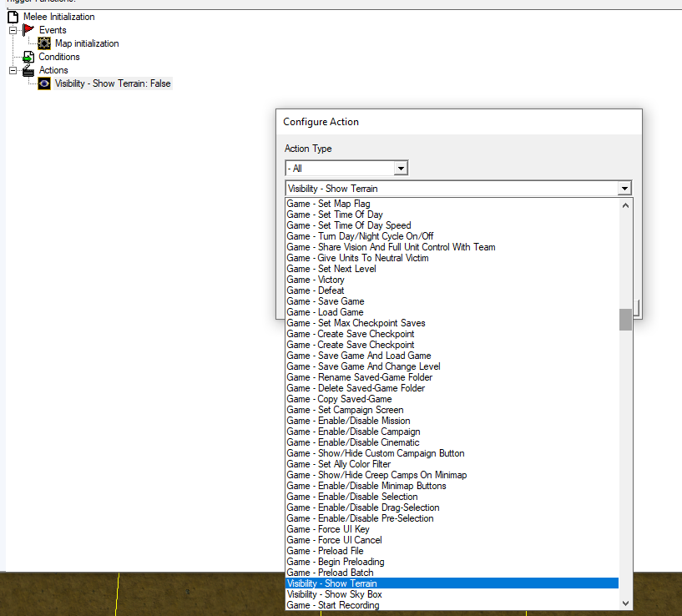Select Visibility - Show Terrain: False action
The width and height of the screenshot is (682, 616).
[x=113, y=83]
